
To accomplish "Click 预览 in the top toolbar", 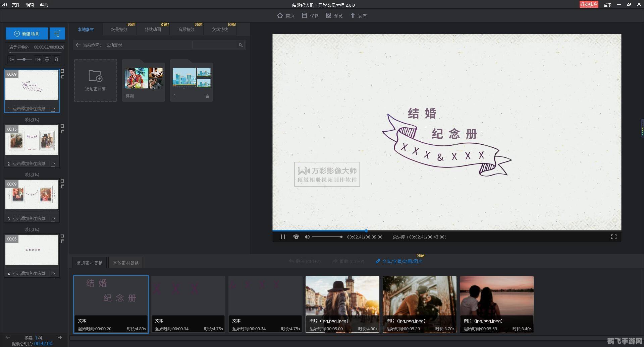I will pos(334,15).
